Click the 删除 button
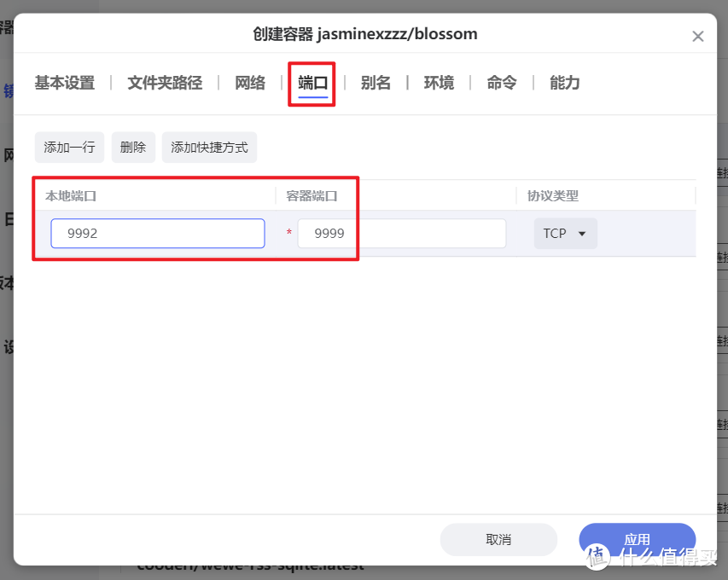Viewport: 728px width, 580px height. tap(133, 147)
